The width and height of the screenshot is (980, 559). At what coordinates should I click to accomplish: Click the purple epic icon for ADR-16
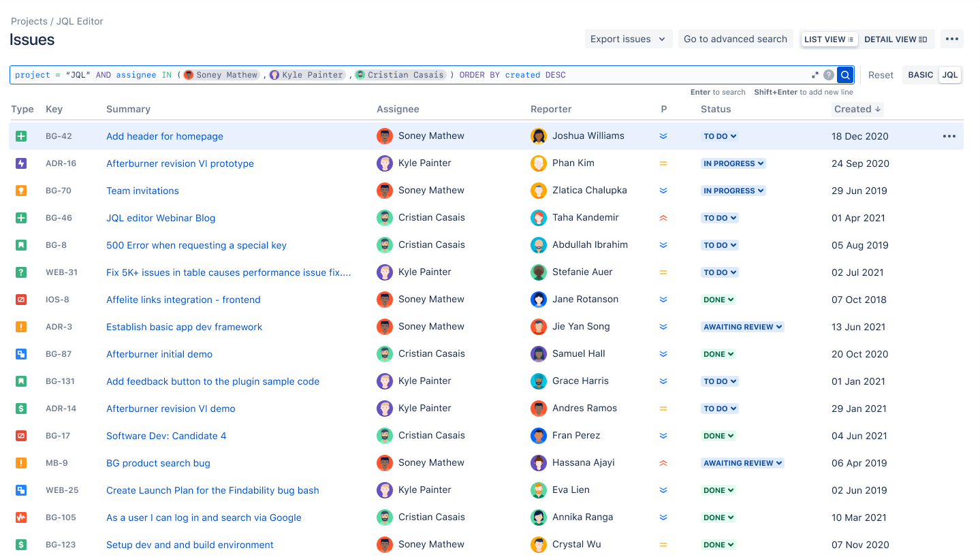click(21, 163)
